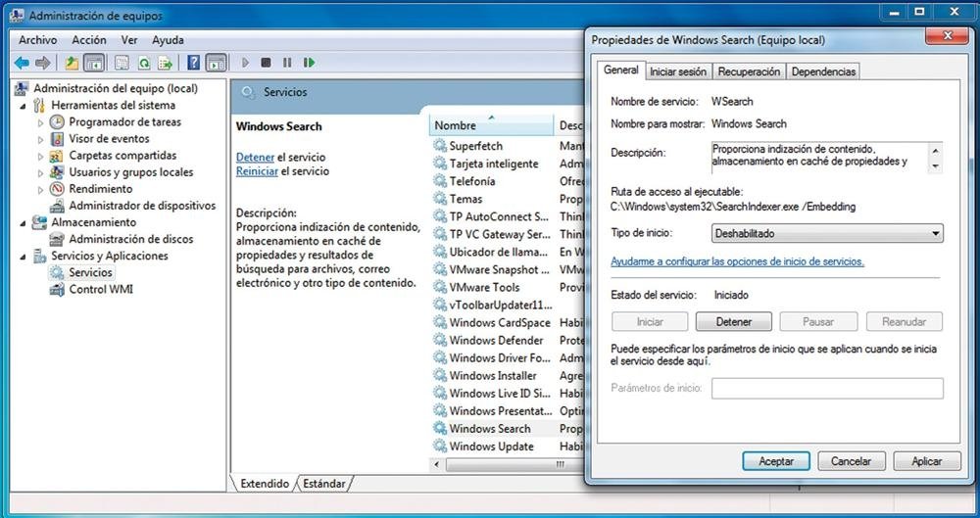Click the Rendimiento icon in tree
The width and height of the screenshot is (980, 518).
coord(58,189)
